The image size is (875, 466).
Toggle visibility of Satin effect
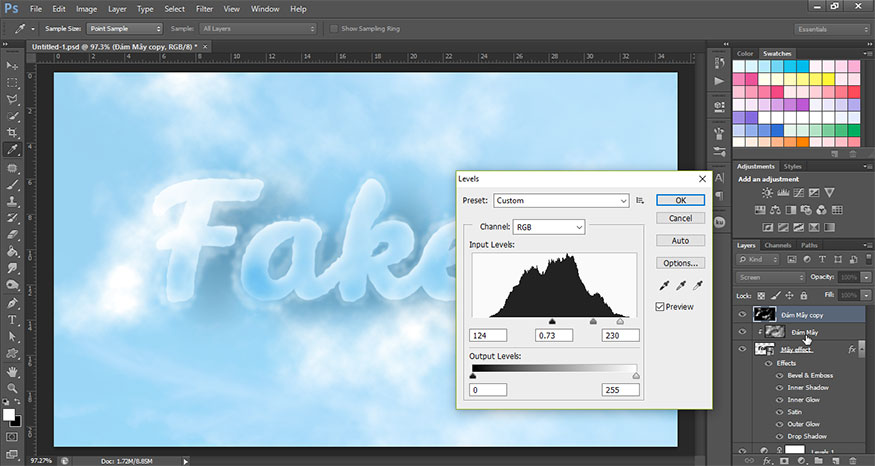[x=780, y=412]
